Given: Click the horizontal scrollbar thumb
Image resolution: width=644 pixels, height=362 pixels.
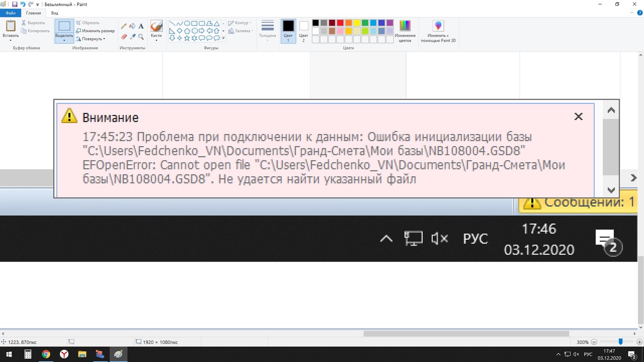Looking at the screenshot, I should click(466, 333).
